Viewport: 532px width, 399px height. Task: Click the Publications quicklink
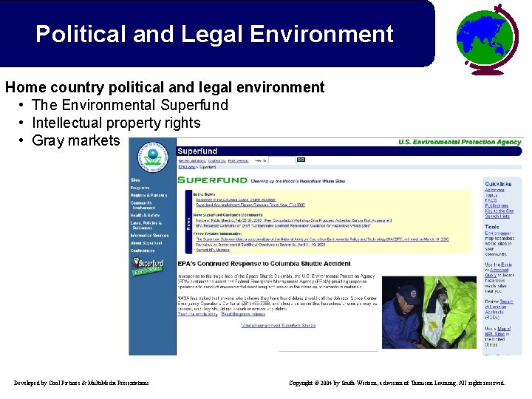[497, 206]
